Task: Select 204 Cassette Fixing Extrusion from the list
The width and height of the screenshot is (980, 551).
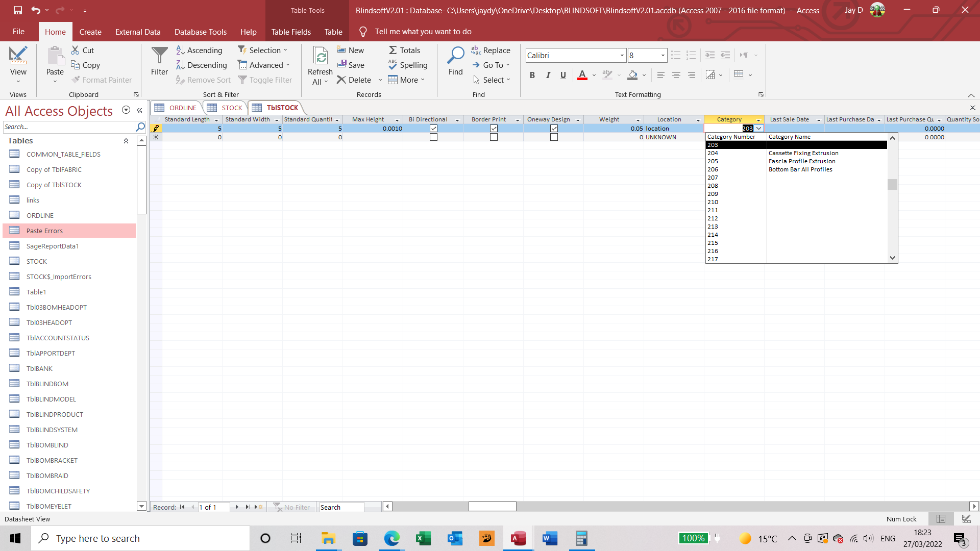Action: [766, 153]
